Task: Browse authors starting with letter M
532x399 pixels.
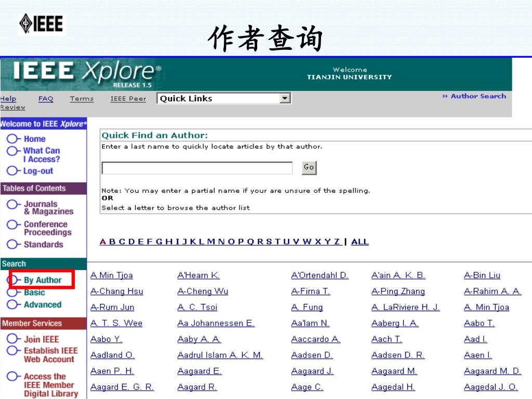Action: [211, 242]
